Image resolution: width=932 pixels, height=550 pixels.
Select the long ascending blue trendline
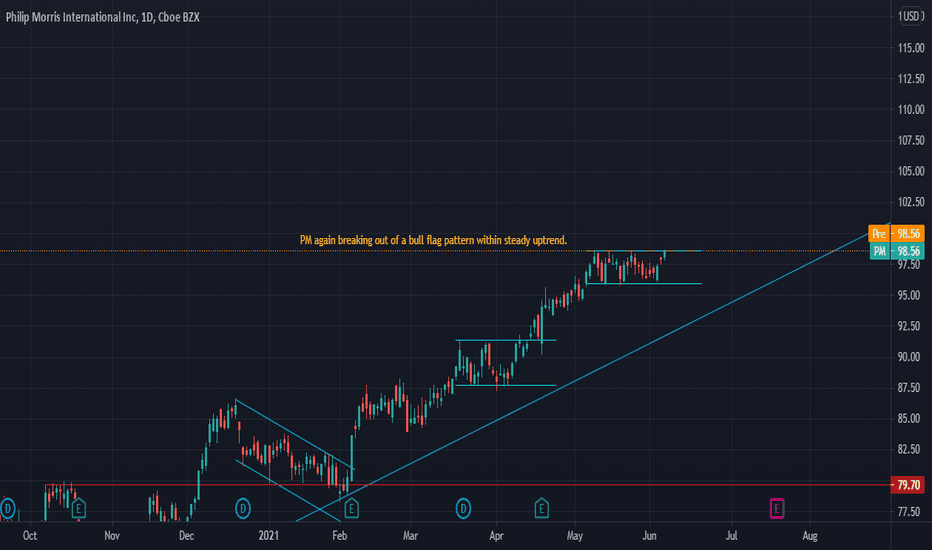pos(594,371)
